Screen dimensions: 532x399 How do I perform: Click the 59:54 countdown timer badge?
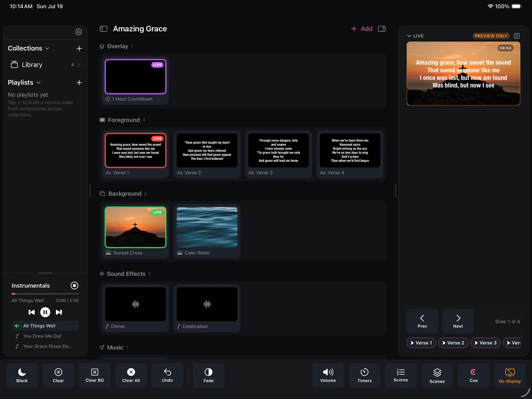tap(505, 48)
